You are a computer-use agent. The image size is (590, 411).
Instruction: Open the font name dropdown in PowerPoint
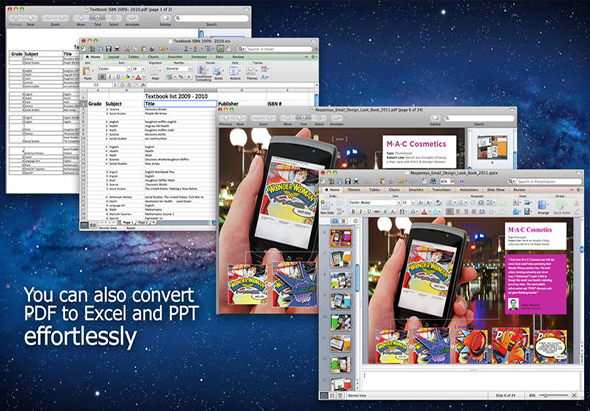tap(399, 202)
